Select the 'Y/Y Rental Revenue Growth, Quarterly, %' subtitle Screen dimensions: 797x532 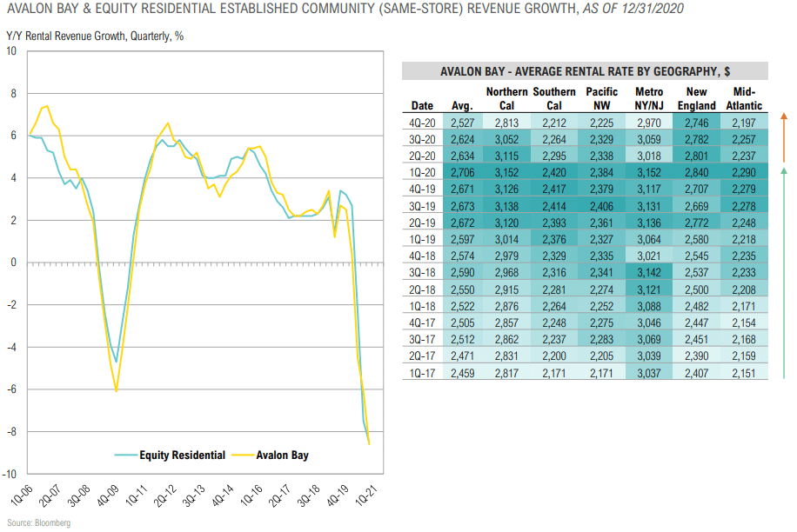(x=95, y=36)
